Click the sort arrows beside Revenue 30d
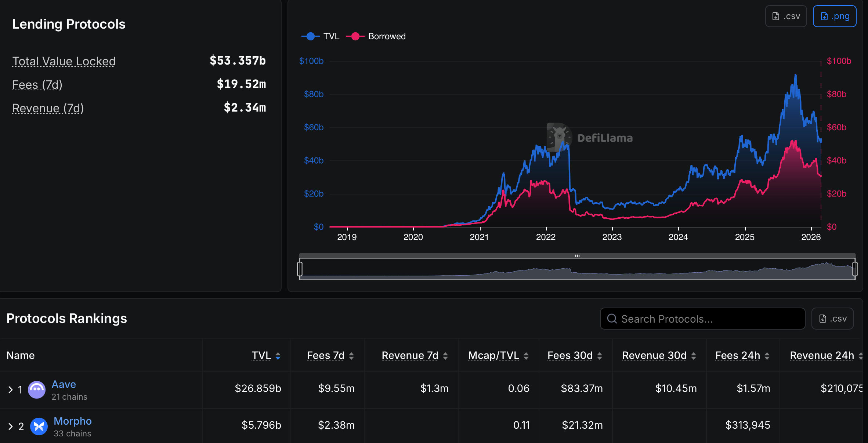The height and width of the screenshot is (443, 868). tap(693, 355)
